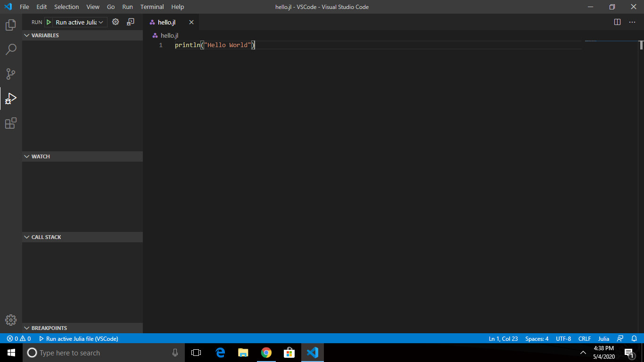The width and height of the screenshot is (644, 362).
Task: Open the Selection menu
Action: point(66,7)
